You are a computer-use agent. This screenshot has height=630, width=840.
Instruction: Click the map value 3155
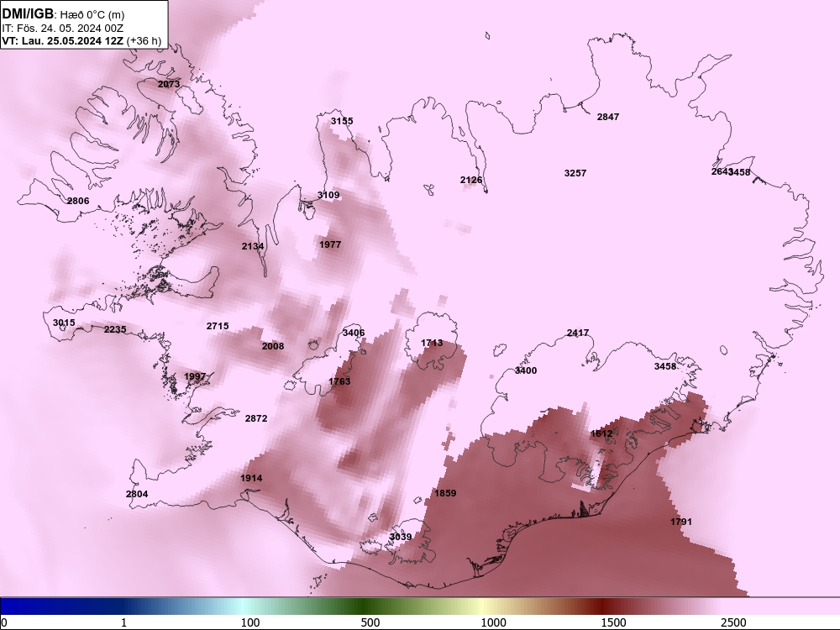[x=342, y=121]
